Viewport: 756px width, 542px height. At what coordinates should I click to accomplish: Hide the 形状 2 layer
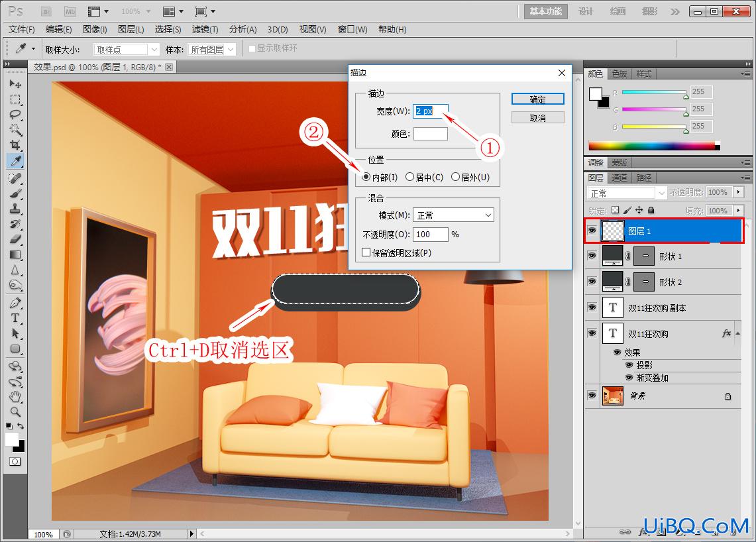[x=592, y=281]
